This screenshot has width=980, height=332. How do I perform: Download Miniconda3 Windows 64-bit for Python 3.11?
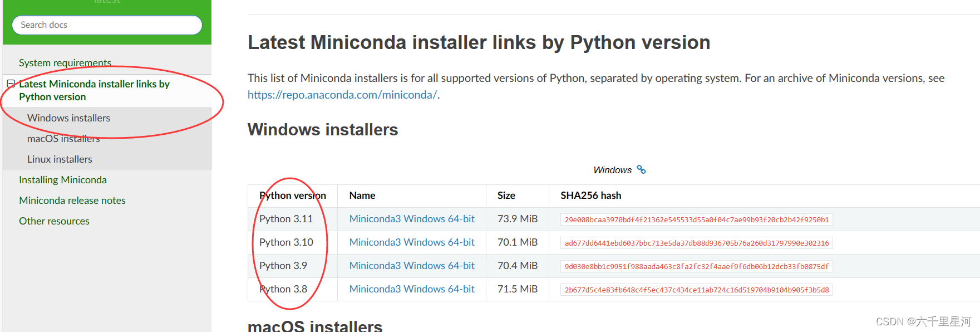pyautogui.click(x=412, y=219)
